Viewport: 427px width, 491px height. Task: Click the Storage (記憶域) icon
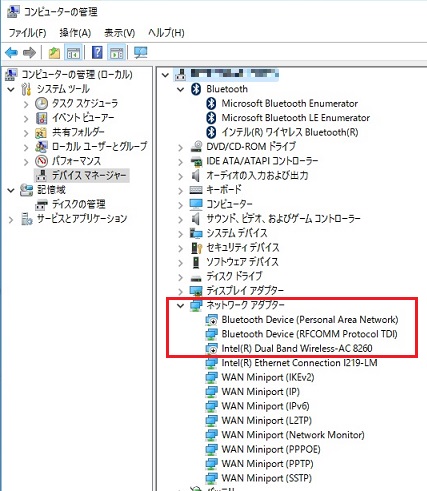tap(26, 190)
